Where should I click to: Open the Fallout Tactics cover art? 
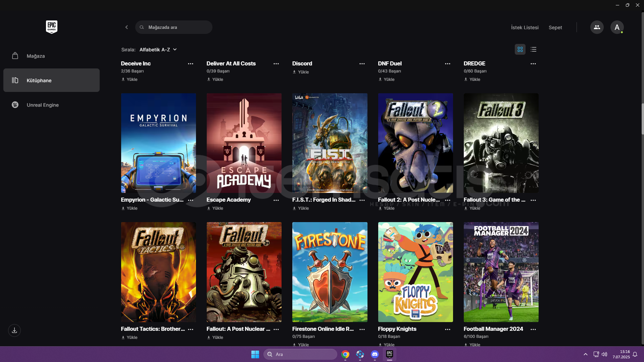point(158,272)
